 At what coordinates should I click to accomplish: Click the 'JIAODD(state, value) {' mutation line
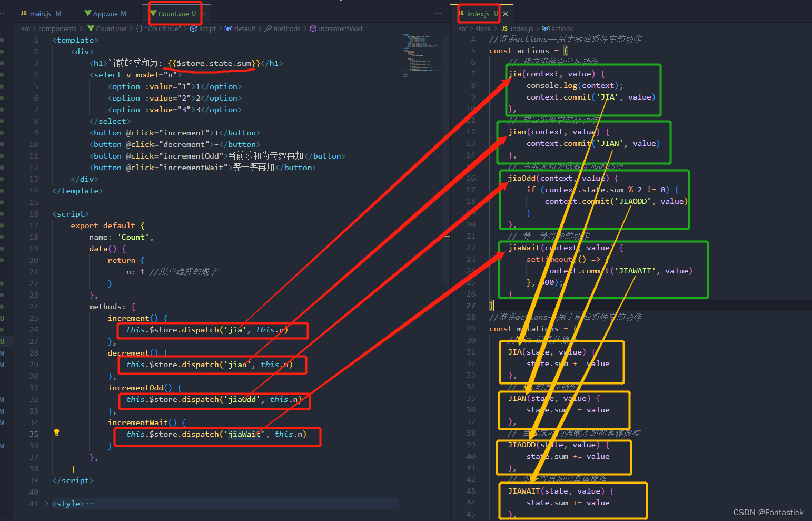pos(558,445)
